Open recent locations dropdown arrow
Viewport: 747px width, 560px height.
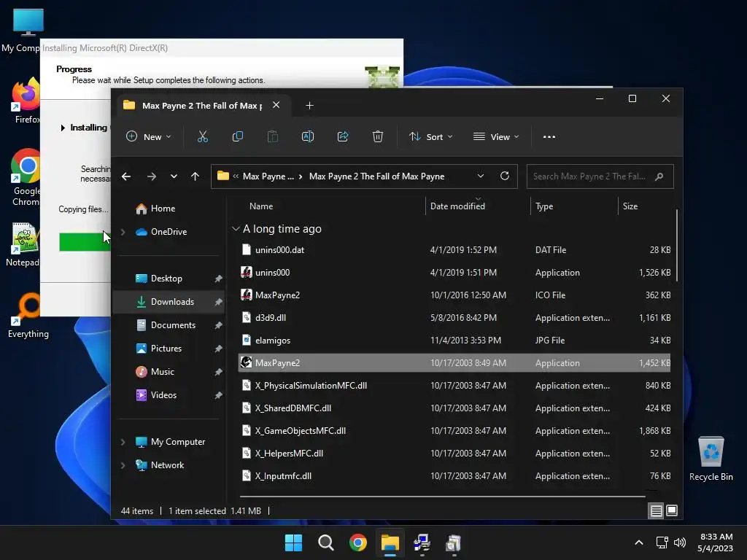pyautogui.click(x=174, y=176)
